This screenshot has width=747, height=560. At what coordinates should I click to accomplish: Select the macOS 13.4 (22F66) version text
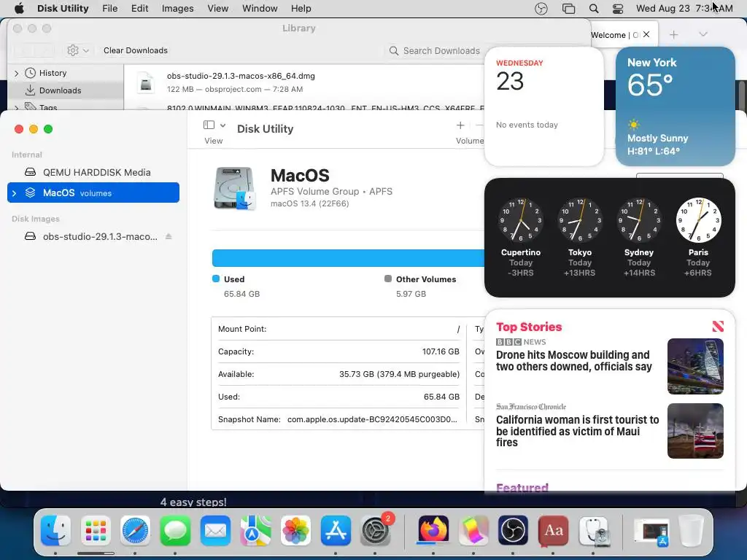click(309, 204)
